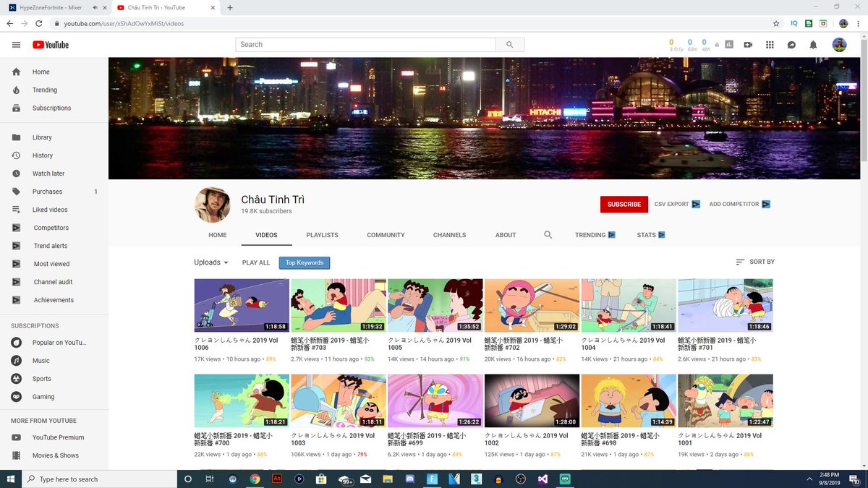Open the ABOUT tab
868x488 pixels.
(506, 235)
